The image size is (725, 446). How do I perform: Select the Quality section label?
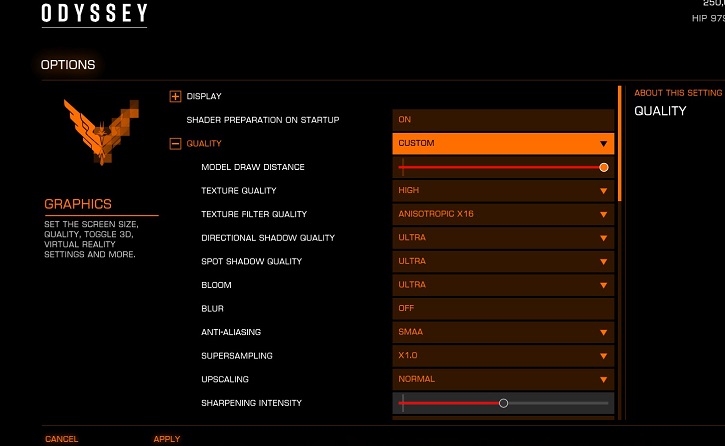(x=204, y=144)
